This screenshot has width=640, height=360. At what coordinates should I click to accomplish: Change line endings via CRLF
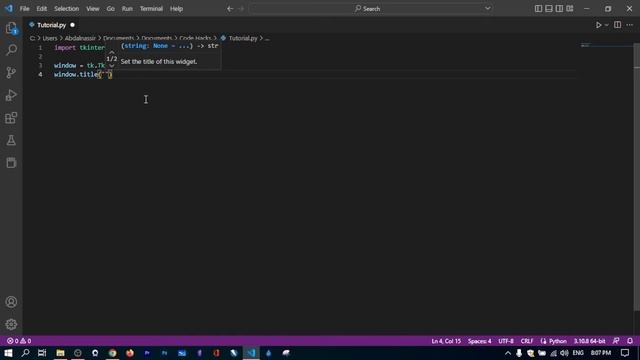527,341
